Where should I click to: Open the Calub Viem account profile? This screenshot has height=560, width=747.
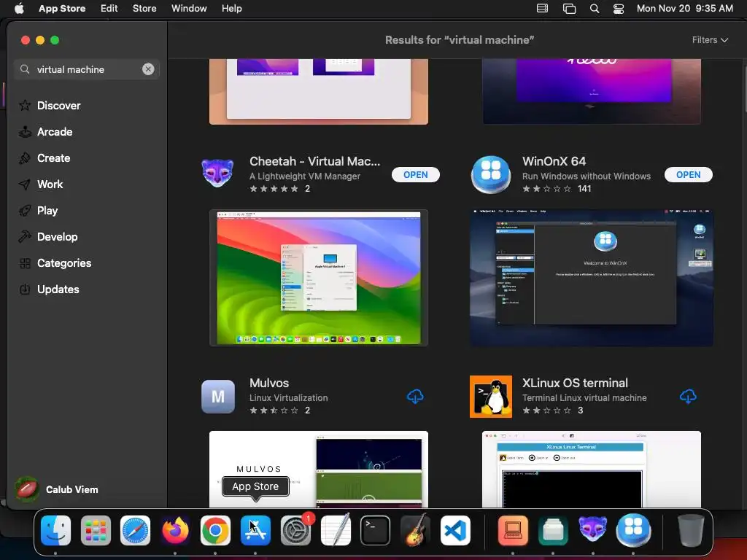pyautogui.click(x=57, y=489)
